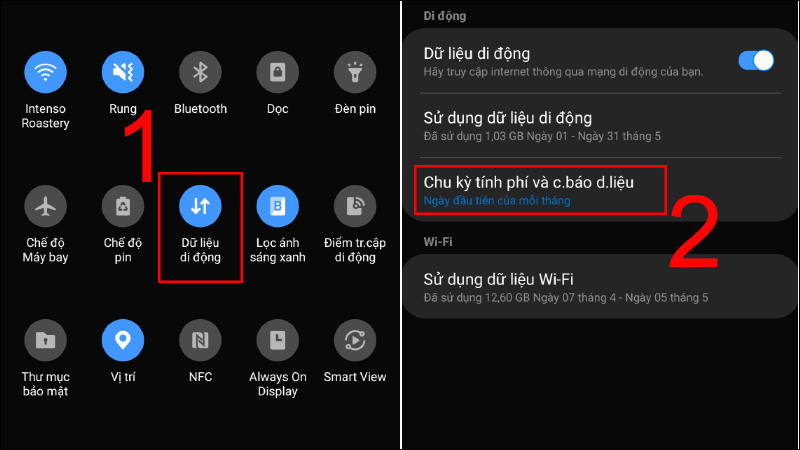Switch off the Dữ liệu di động toggle

pyautogui.click(x=756, y=61)
